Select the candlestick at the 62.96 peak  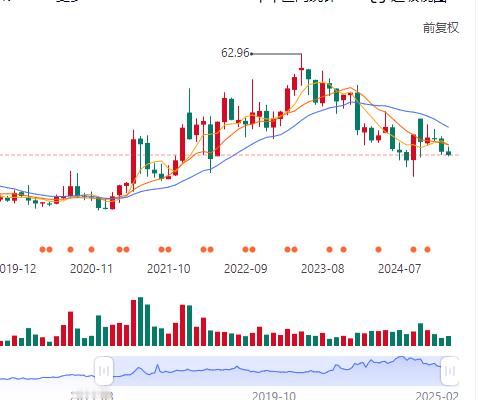click(x=301, y=69)
